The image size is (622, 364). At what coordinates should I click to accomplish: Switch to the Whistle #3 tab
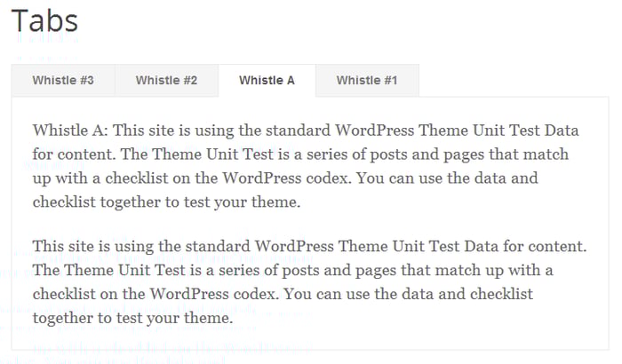pos(63,81)
